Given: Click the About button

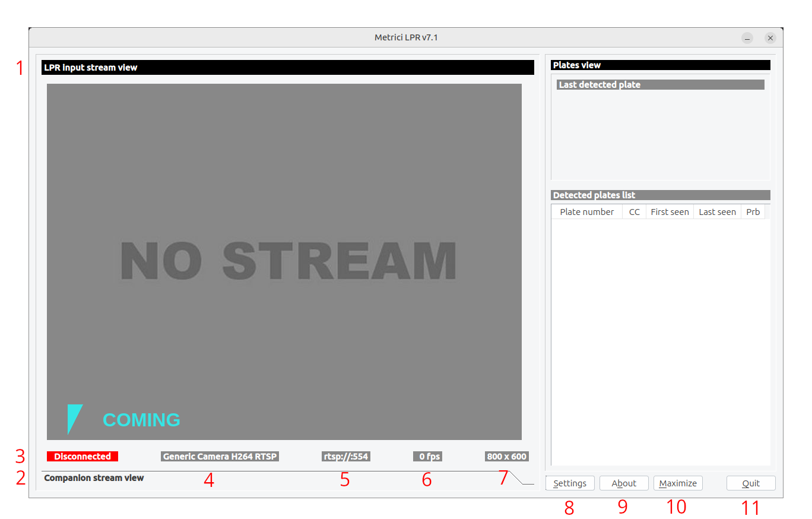Looking at the screenshot, I should coord(624,483).
